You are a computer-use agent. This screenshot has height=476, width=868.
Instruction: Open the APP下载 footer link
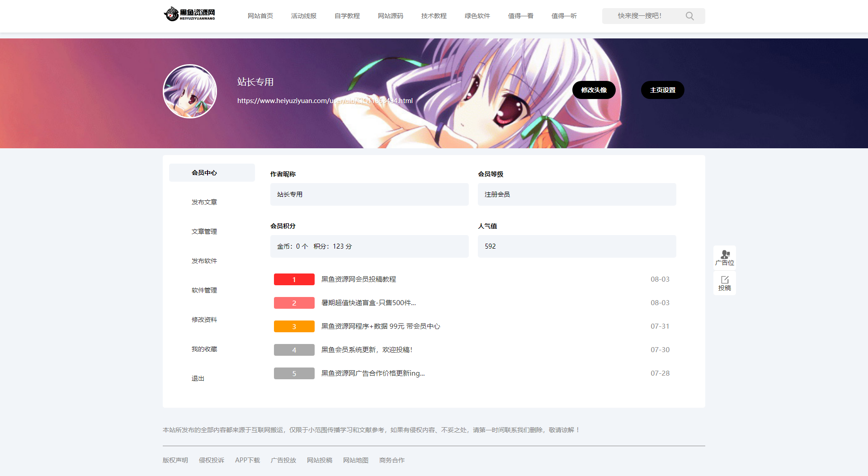point(247,460)
